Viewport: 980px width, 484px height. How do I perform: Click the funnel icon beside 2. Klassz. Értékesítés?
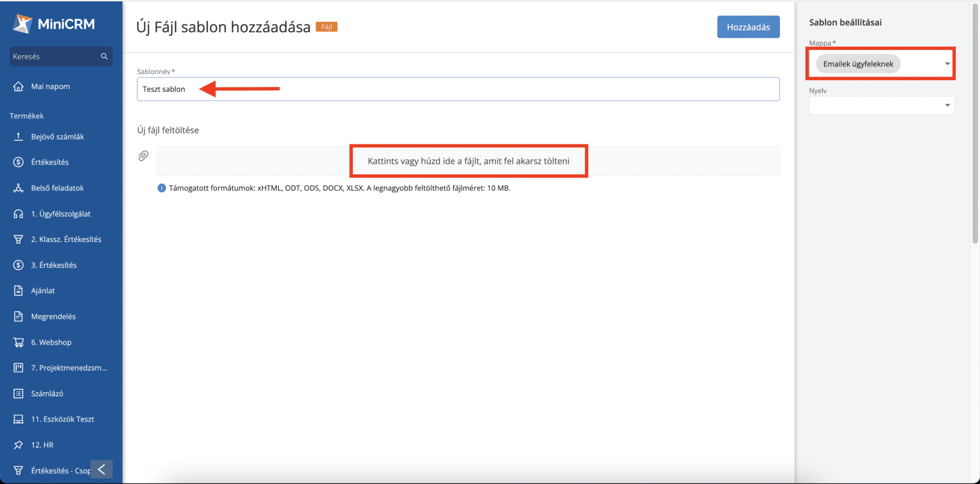point(18,239)
